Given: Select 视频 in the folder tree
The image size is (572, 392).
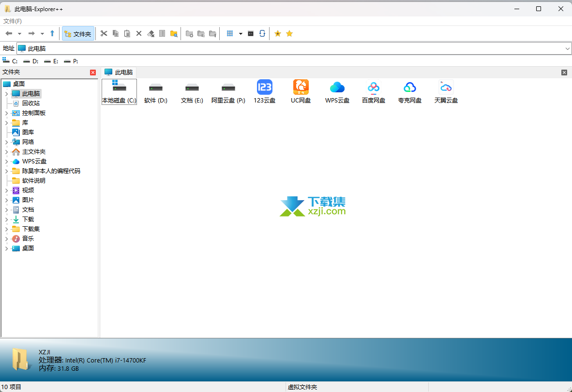Looking at the screenshot, I should (28, 190).
